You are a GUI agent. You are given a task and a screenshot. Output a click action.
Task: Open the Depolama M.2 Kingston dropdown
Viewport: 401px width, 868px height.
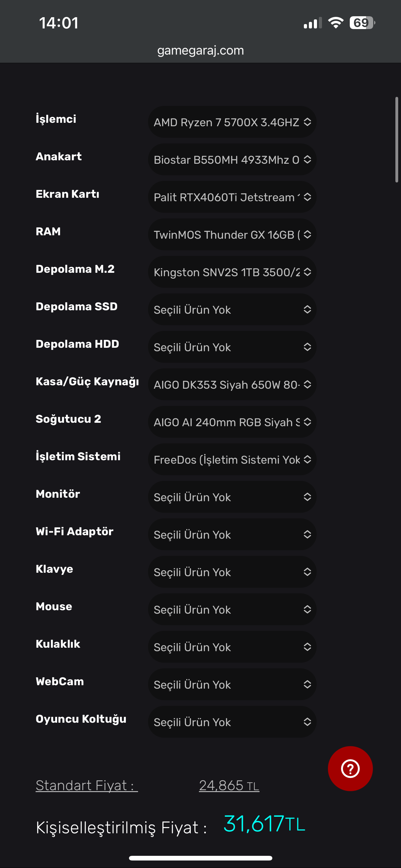tap(232, 272)
